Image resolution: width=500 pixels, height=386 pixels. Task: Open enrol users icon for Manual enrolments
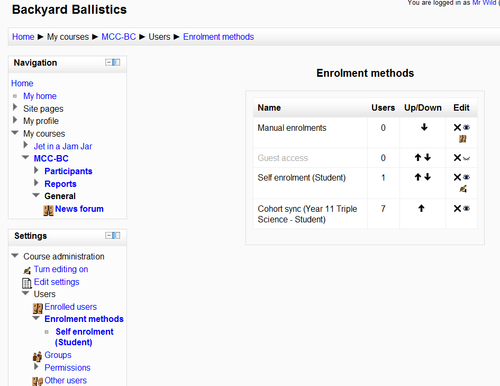462,139
